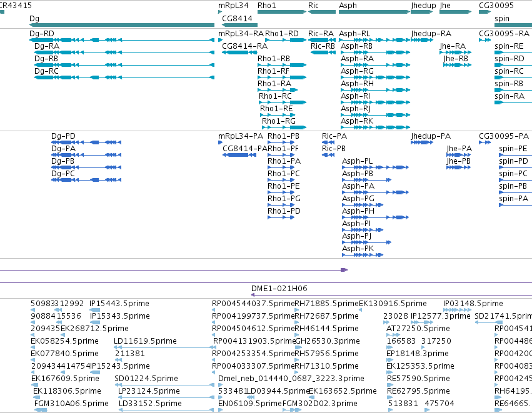
Task: Click the Rho1 gene feature
Action: coord(282,12)
